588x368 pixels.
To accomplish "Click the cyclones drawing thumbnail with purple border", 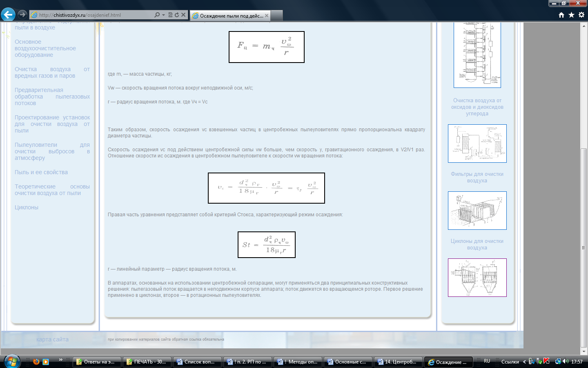I will 477,278.
